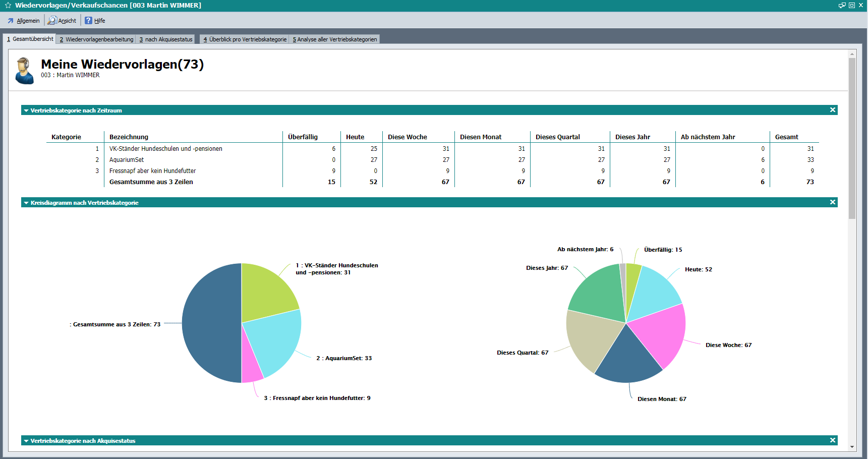Click the scroll down arrow of the vertical scrollbar
Viewport: 868px width, 459px height.
point(852,447)
